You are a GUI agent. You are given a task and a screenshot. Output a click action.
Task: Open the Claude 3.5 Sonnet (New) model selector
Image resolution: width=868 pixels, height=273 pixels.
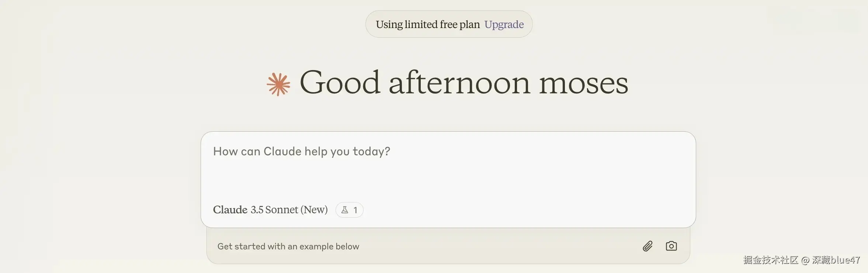270,210
